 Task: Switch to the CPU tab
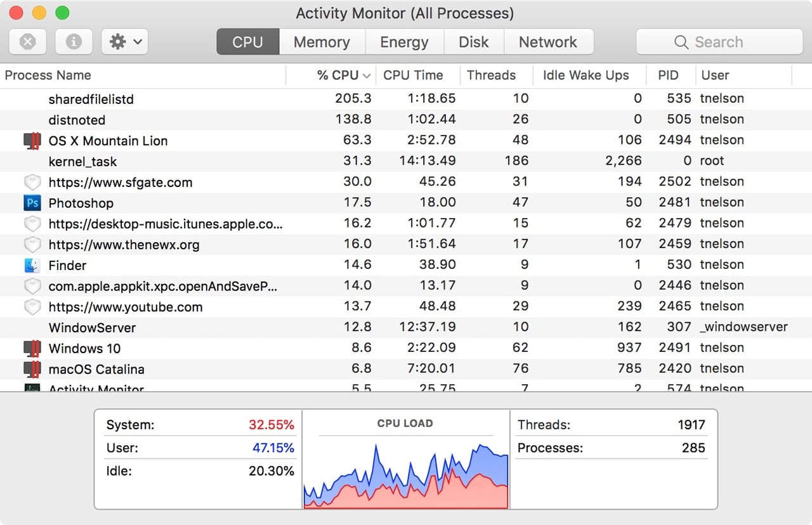(x=248, y=42)
